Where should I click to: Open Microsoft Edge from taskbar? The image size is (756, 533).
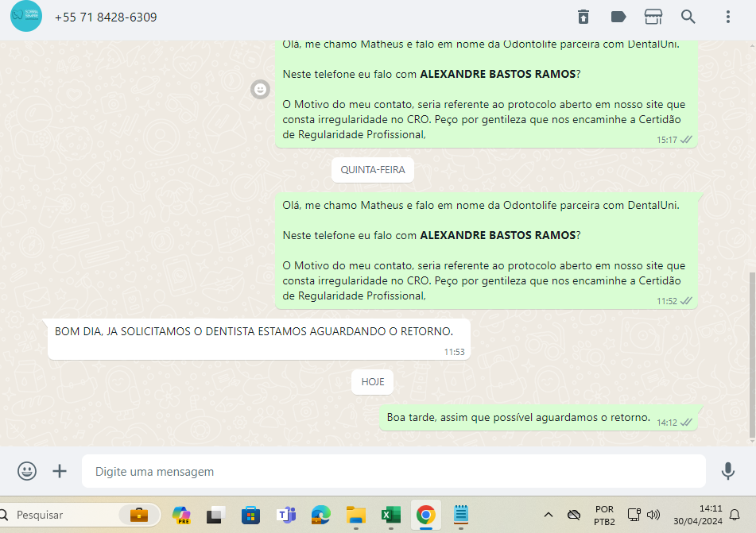320,515
